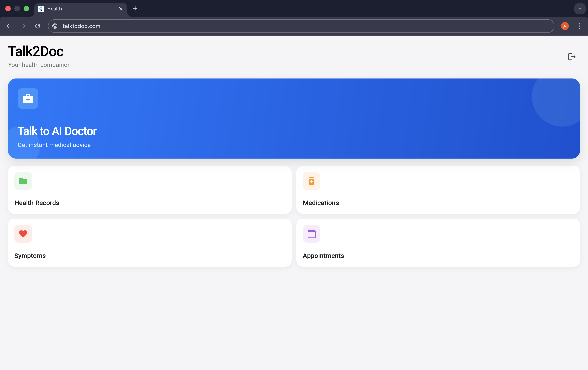This screenshot has height=370, width=588.
Task: Reload the page with the refresh icon
Action: pyautogui.click(x=38, y=26)
